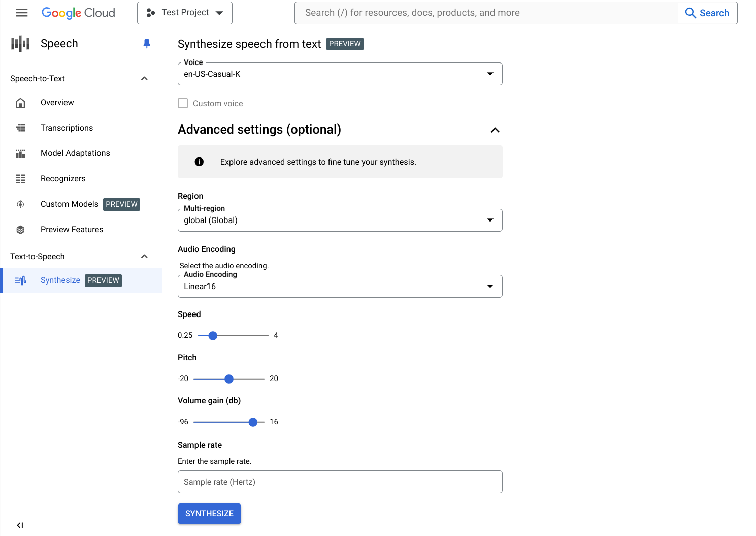This screenshot has width=756, height=536.
Task: Open the Audio Encoding dropdown
Action: click(340, 287)
